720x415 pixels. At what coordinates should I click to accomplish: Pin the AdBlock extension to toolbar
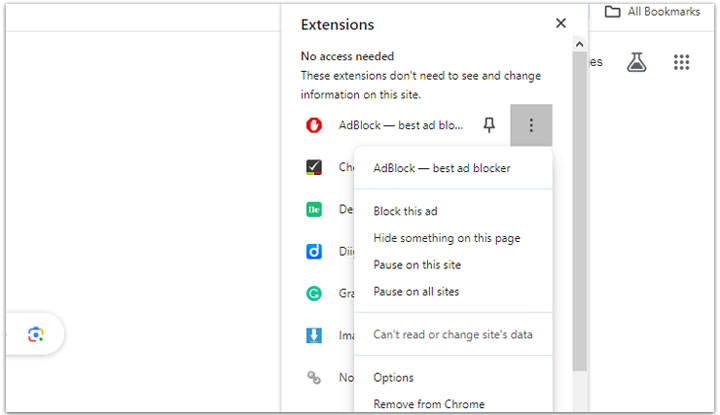pos(489,125)
